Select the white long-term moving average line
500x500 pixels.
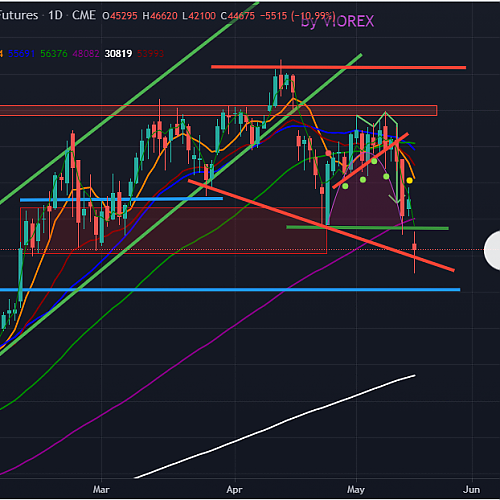275,427
